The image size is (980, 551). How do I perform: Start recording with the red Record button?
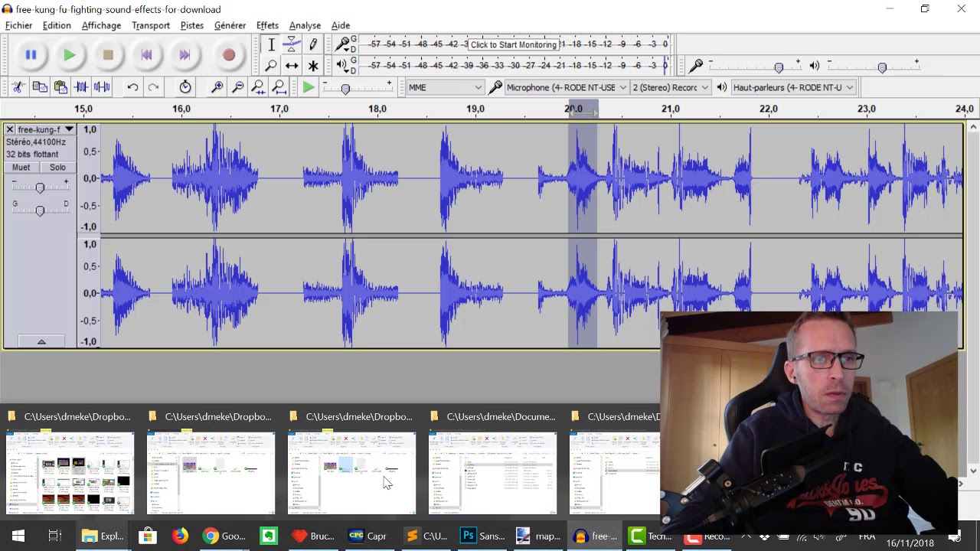(x=228, y=55)
